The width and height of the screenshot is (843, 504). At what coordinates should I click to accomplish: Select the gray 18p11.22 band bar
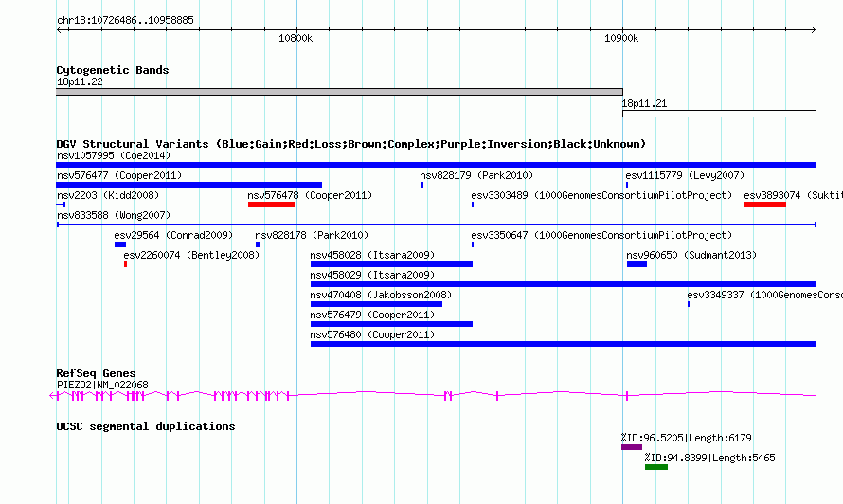click(x=339, y=92)
